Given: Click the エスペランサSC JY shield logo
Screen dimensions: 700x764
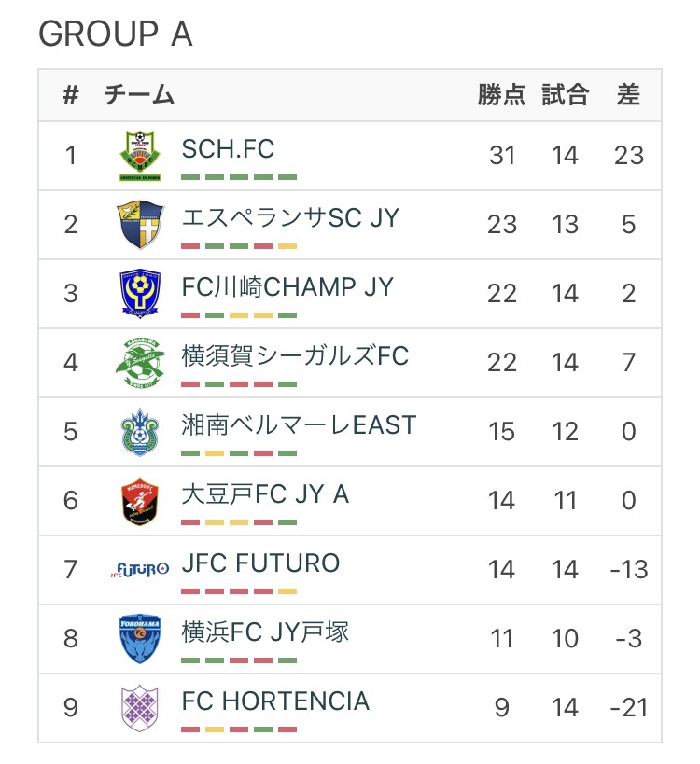Looking at the screenshot, I should 140,224.
